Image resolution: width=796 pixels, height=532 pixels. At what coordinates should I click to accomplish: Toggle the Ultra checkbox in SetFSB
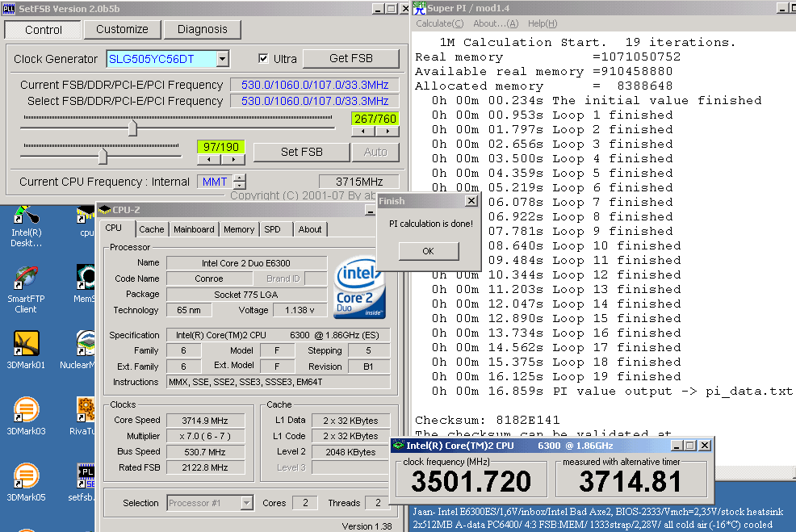[263, 58]
